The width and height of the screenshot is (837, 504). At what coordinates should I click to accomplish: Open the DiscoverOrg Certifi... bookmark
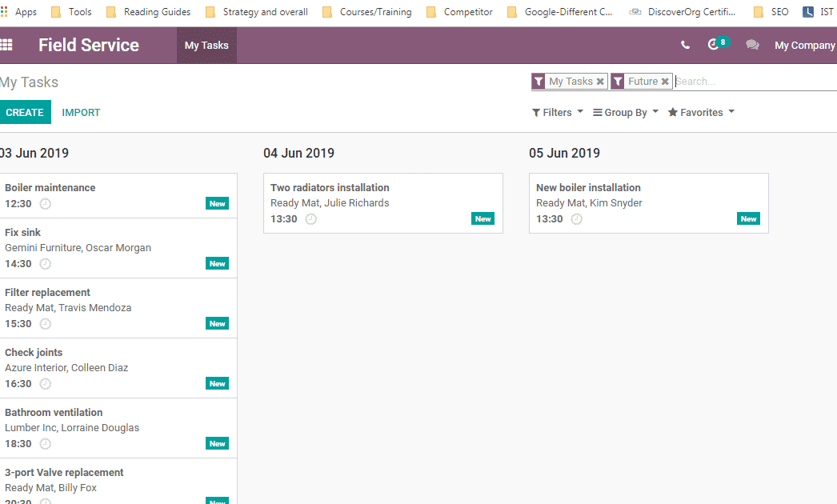[683, 12]
